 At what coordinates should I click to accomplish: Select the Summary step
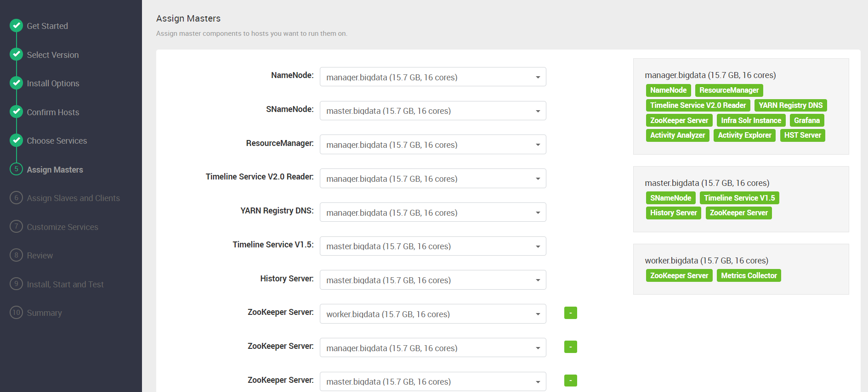44,313
